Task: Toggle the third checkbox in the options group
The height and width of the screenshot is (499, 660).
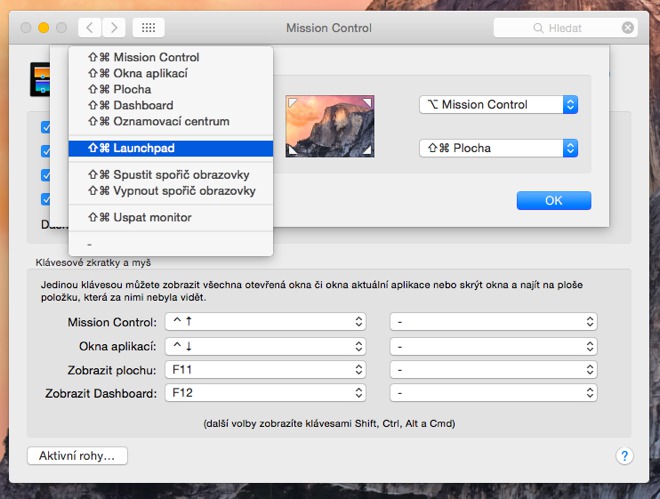Action: pos(45,175)
